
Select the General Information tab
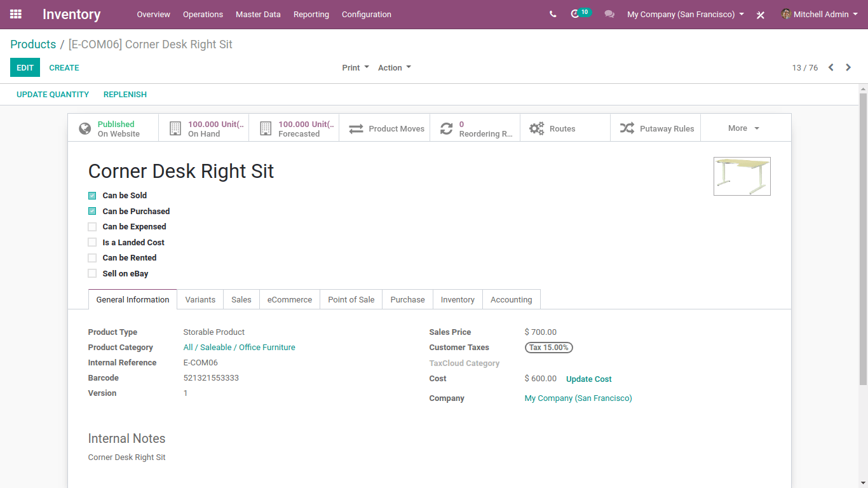point(133,299)
